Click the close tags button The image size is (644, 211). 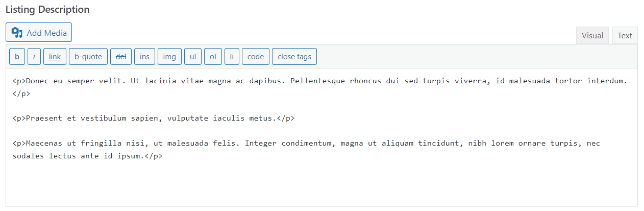click(x=294, y=57)
